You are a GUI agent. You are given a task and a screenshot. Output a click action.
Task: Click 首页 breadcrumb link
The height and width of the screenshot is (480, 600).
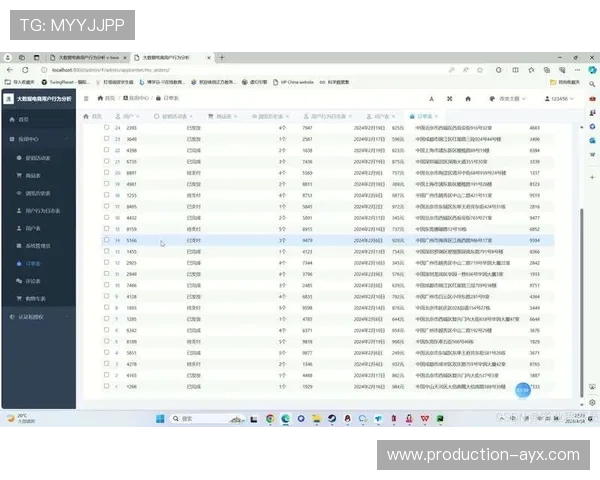(x=109, y=99)
